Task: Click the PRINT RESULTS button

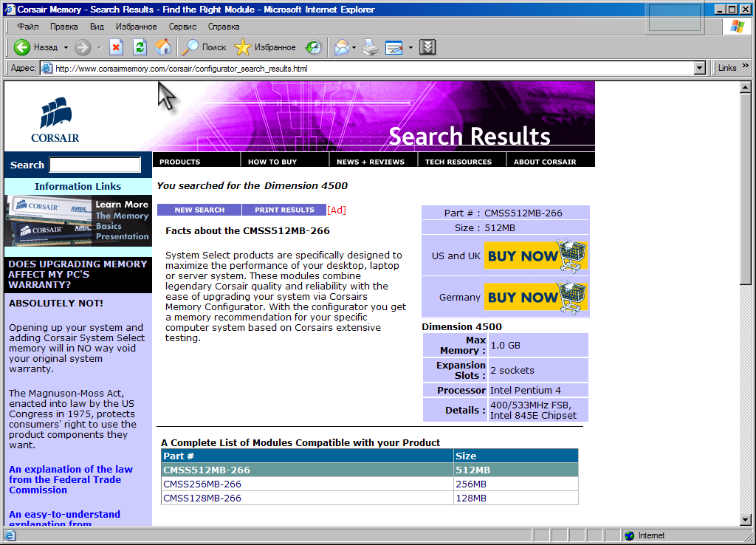Action: click(284, 210)
